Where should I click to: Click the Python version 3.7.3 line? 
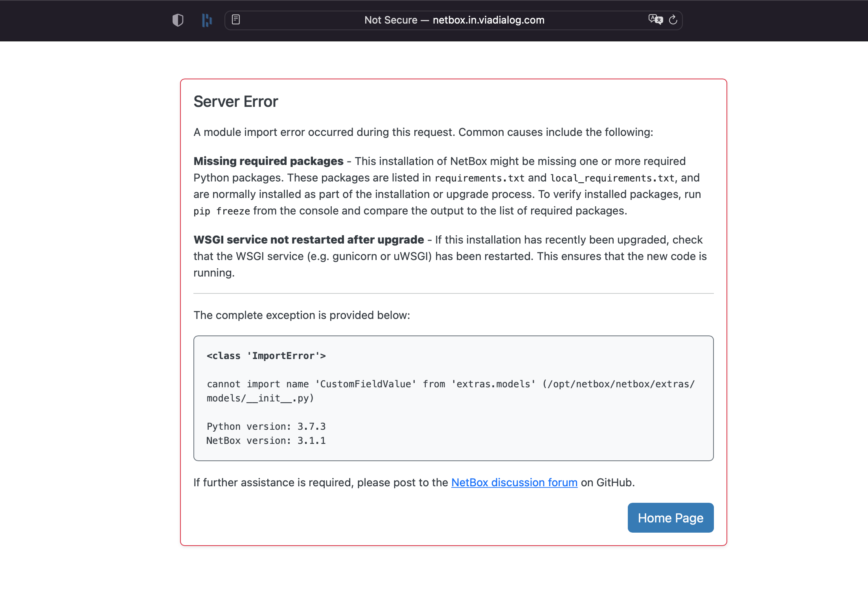(266, 426)
